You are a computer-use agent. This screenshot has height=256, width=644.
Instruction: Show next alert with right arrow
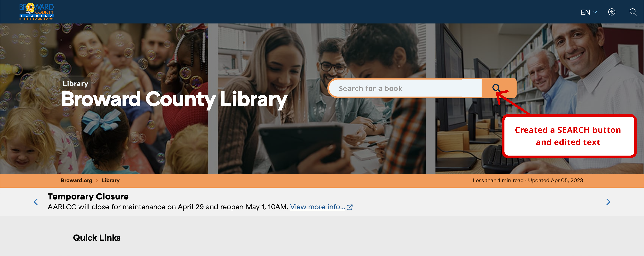pos(608,202)
